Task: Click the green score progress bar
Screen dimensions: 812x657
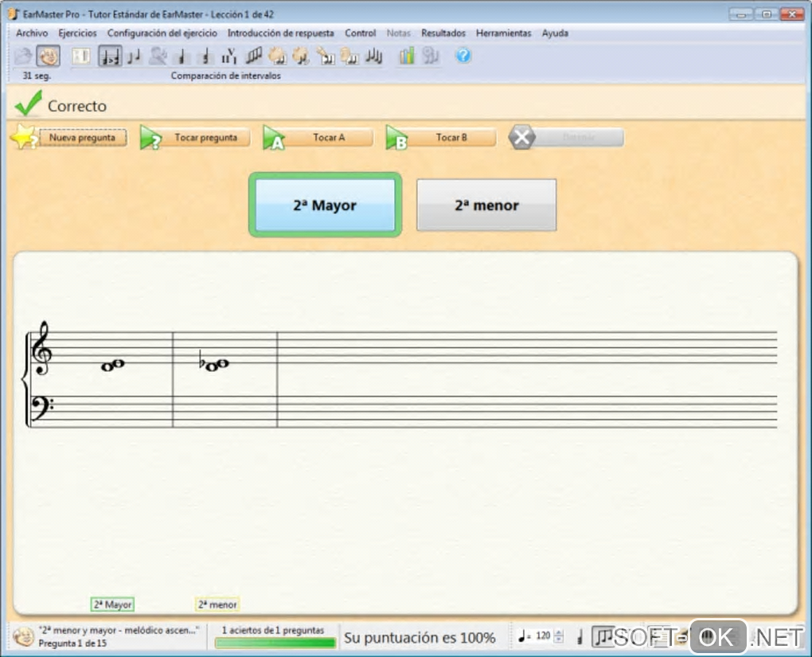Action: click(x=275, y=643)
